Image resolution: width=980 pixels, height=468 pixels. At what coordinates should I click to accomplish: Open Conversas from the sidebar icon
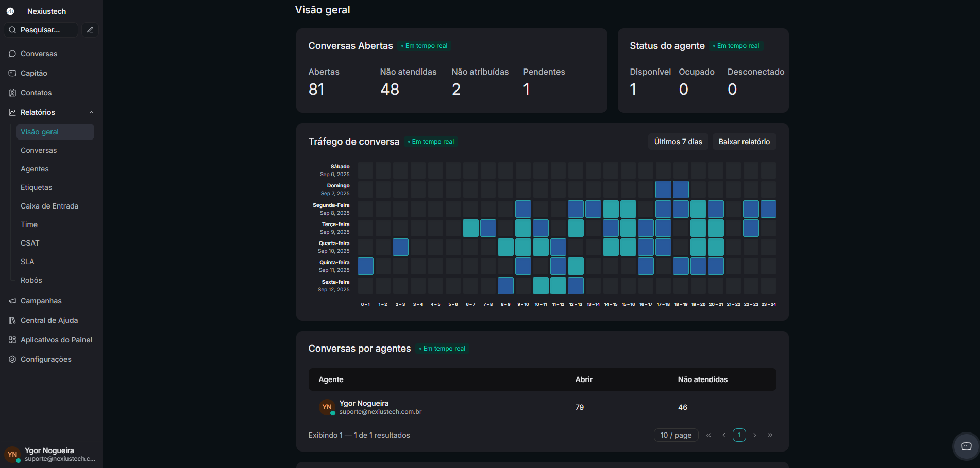tap(12, 54)
